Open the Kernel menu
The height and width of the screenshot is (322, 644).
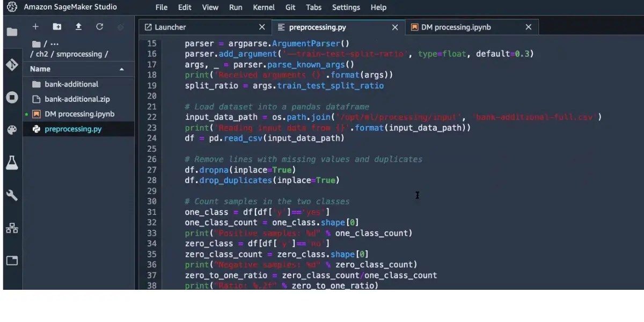(x=264, y=7)
